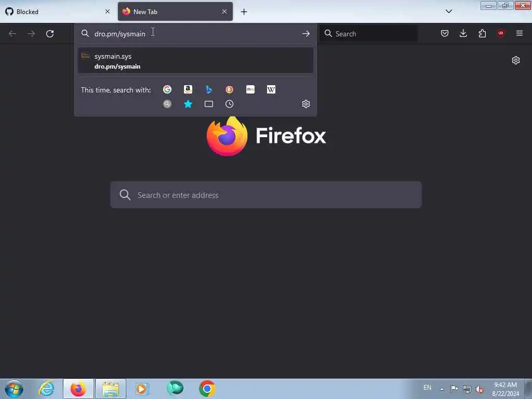Open Windows Media Player from the taskbar
The image size is (532, 399).
coord(142,389)
